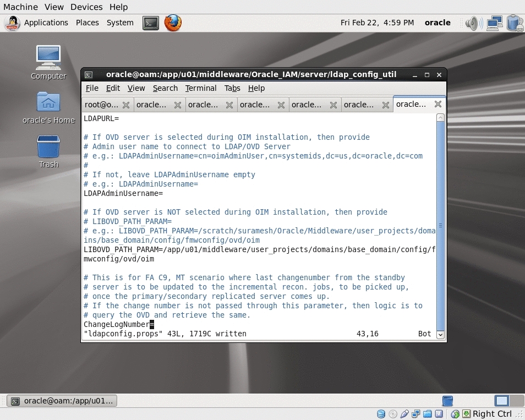
Task: Click the "ldapconfig.props" written status message
Action: coord(165,334)
